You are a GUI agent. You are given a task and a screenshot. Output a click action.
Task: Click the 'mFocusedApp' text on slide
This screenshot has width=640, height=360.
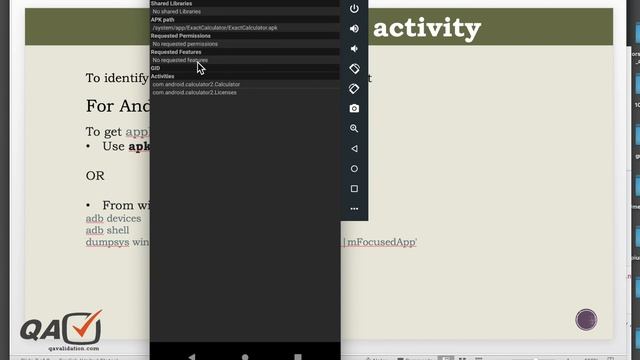381,242
